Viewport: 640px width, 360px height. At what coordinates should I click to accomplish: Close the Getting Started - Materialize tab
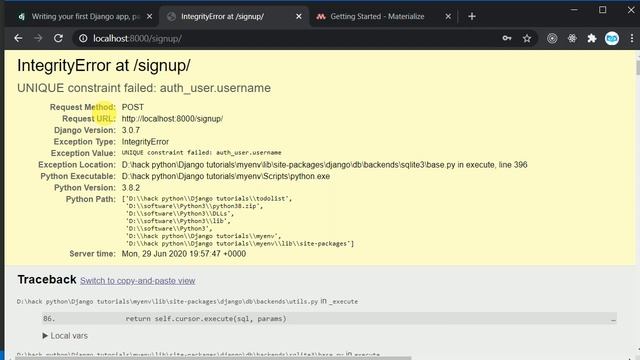[448, 16]
